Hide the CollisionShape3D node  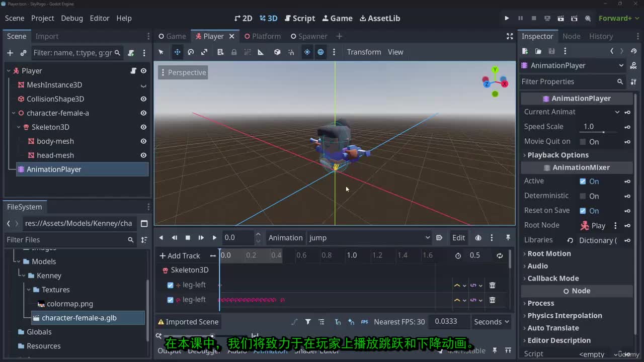pos(143,99)
